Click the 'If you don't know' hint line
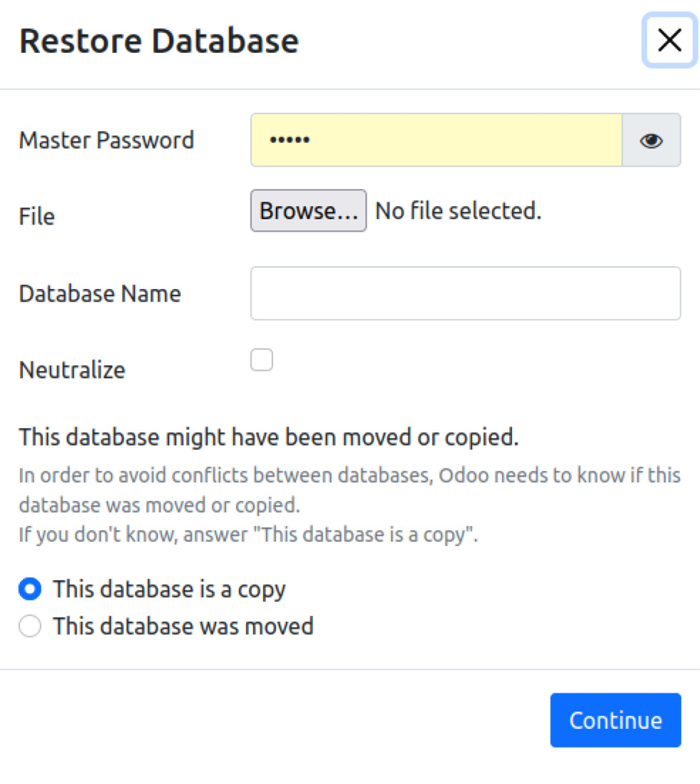Screen dimensions: 700x784 point(248,534)
